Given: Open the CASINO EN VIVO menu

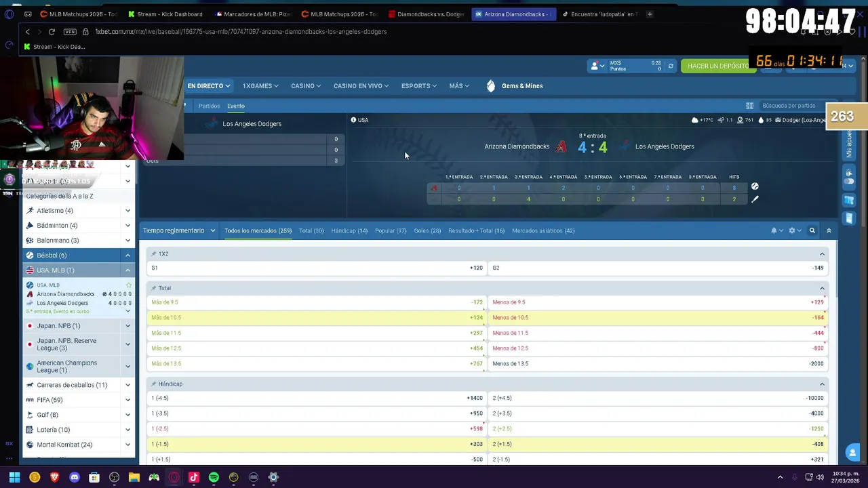Looking at the screenshot, I should (x=361, y=86).
